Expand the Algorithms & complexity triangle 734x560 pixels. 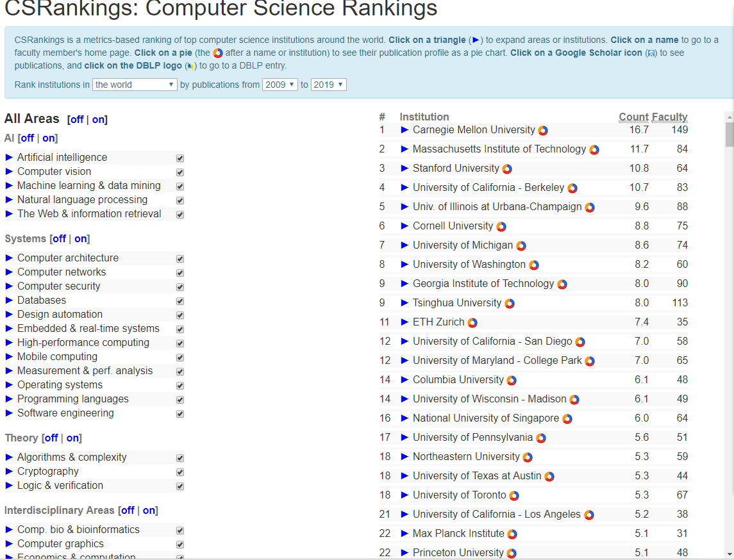(x=9, y=457)
